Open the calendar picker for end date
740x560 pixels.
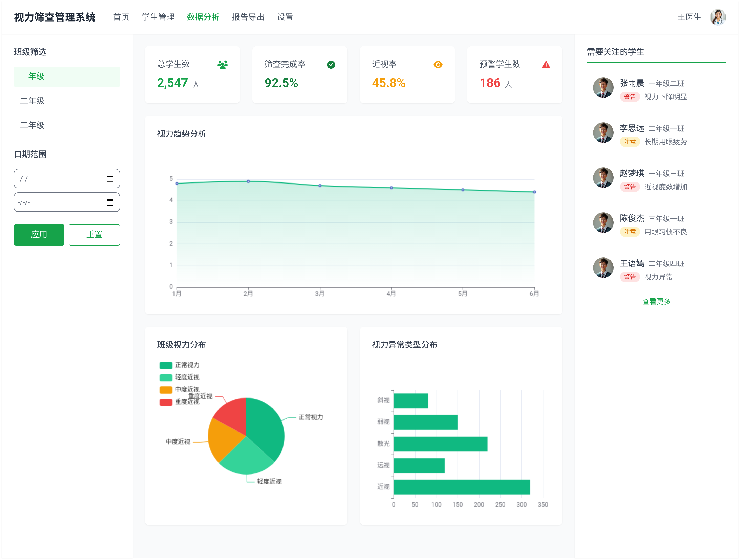click(x=110, y=202)
